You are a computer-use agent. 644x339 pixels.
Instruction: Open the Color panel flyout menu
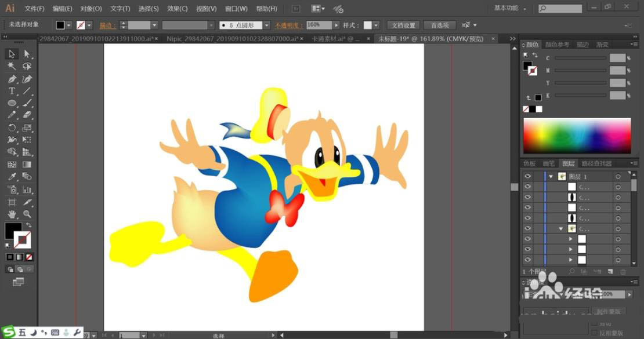point(634,44)
